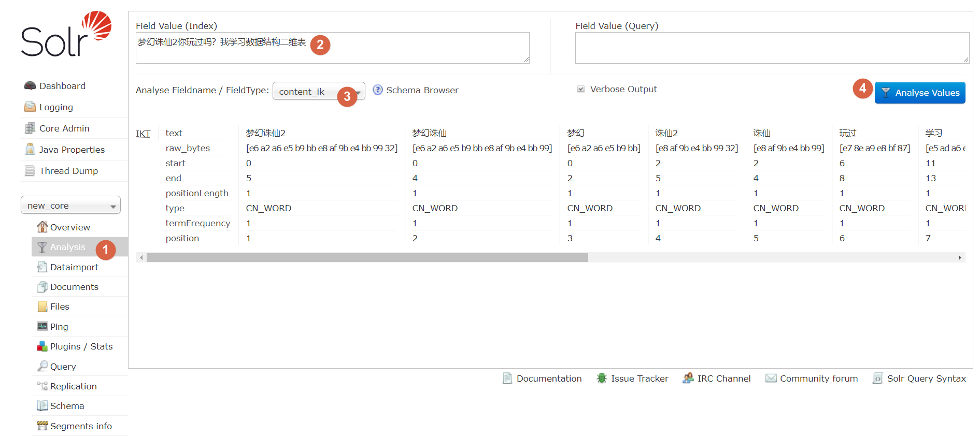Click the Issue Tracker bug icon
The height and width of the screenshot is (437, 980).
[602, 378]
